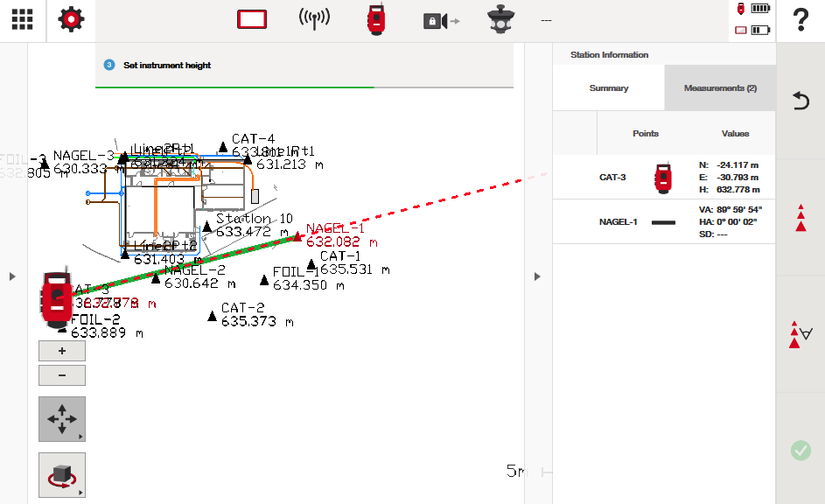Expand the left side panel arrow

[x=12, y=276]
